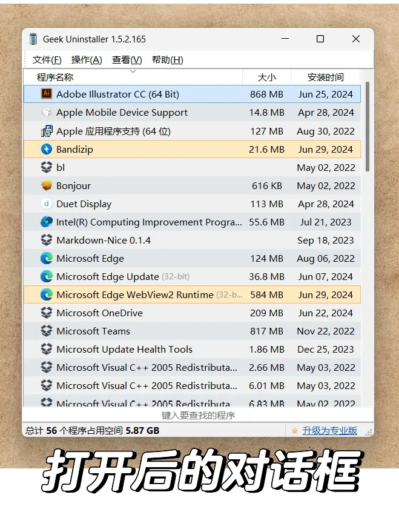Image resolution: width=399 pixels, height=532 pixels.
Task: Click the Microsoft OneDrive row icon
Action: pyautogui.click(x=47, y=313)
